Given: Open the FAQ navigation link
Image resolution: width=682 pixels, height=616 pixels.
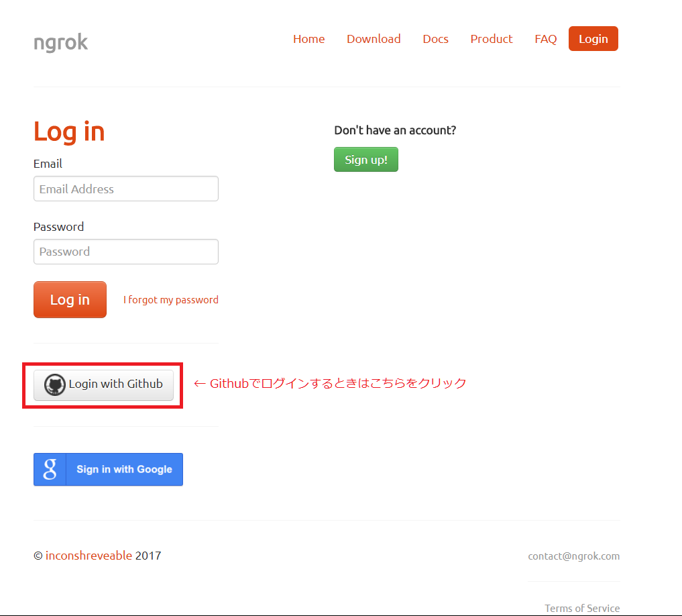Looking at the screenshot, I should pyautogui.click(x=545, y=39).
